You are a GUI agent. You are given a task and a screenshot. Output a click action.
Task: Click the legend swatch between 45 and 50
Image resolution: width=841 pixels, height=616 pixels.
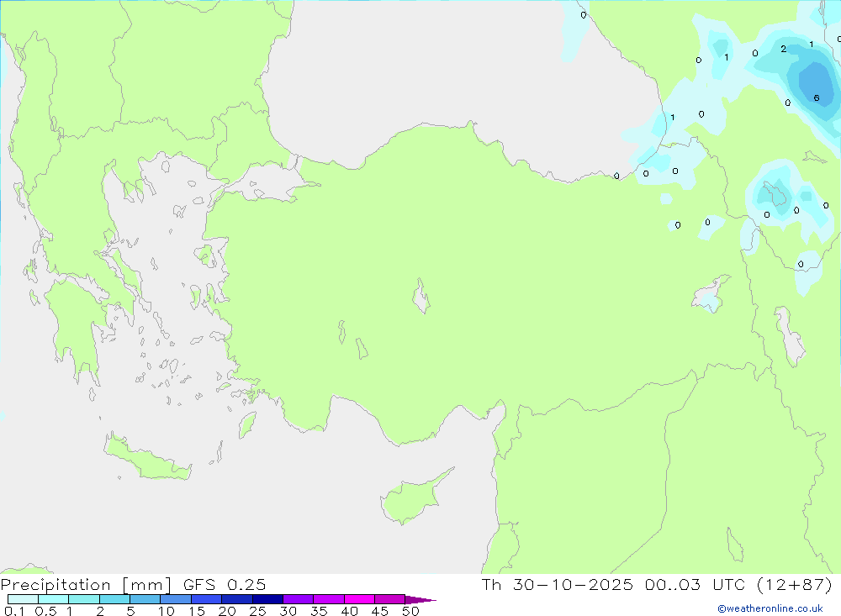tap(390, 599)
